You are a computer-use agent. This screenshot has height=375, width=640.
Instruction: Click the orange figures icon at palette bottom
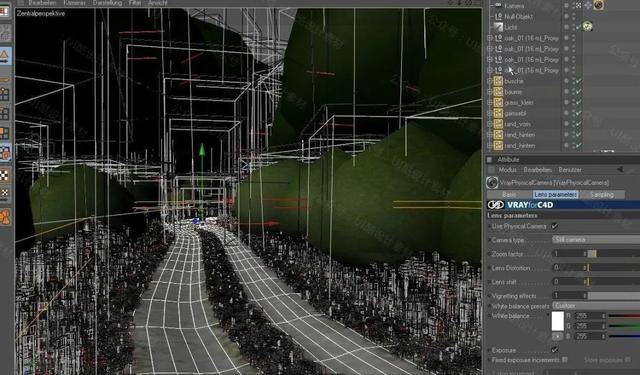5,217
